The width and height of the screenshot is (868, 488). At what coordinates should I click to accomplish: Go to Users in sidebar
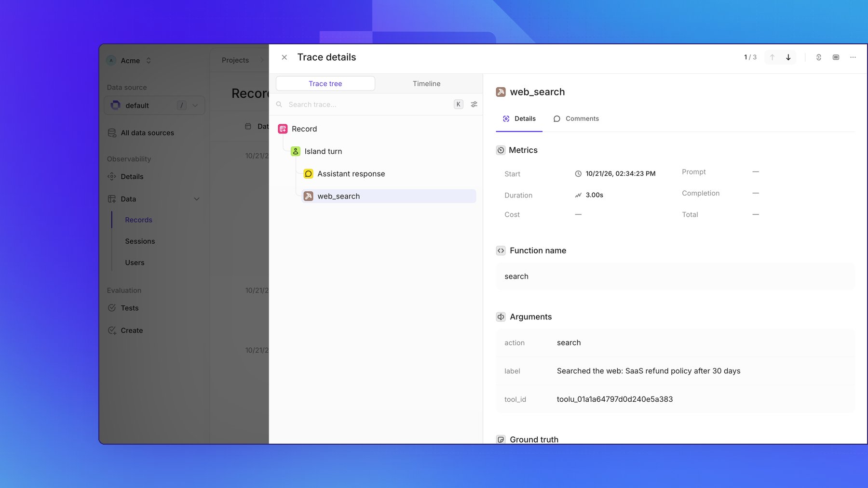135,263
